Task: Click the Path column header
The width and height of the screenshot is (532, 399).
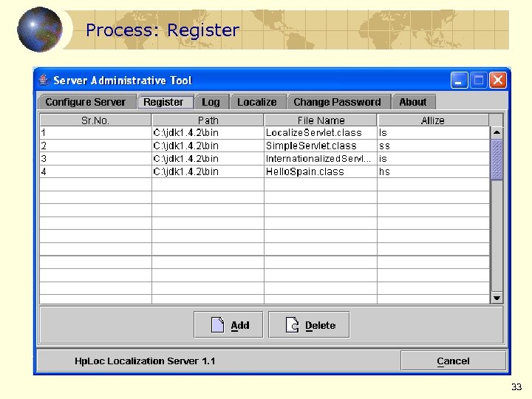Action: [x=208, y=120]
